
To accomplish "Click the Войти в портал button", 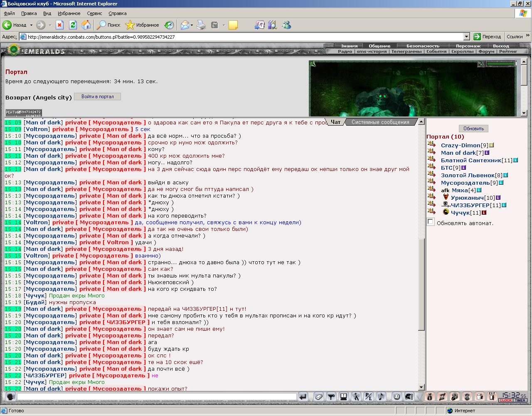I will click(97, 97).
